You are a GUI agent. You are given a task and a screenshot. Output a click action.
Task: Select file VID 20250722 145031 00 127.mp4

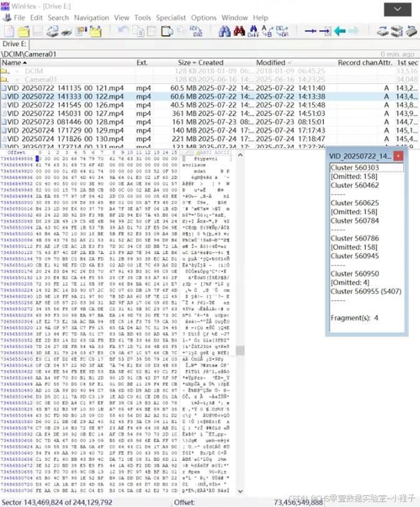pos(209,113)
